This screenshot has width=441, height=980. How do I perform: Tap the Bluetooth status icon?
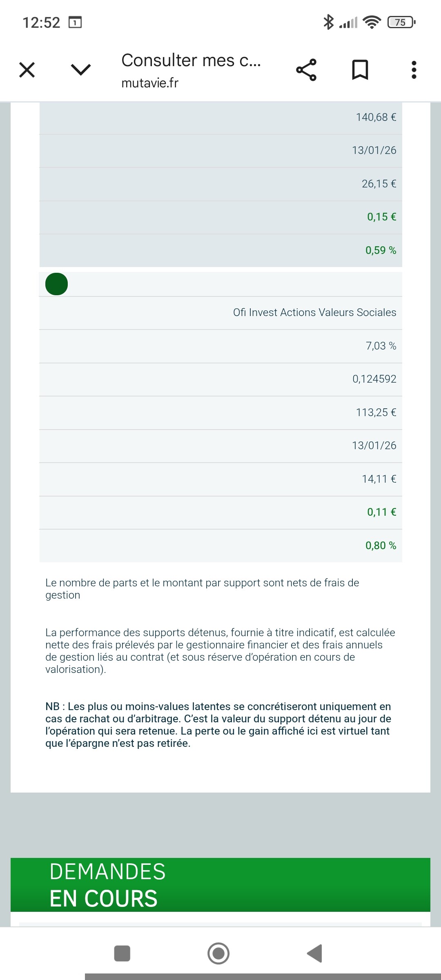coord(328,22)
